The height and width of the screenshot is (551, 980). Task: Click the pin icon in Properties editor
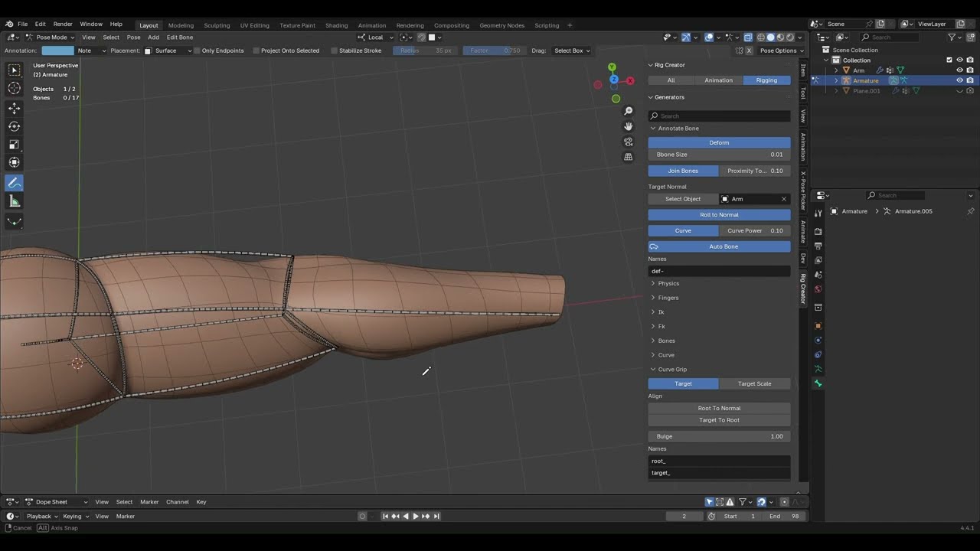(971, 211)
